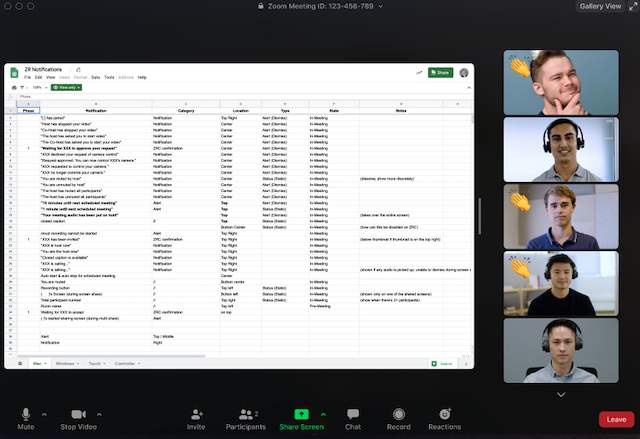Select the third participant with clapping reaction
The width and height of the screenshot is (640, 439).
tap(561, 217)
